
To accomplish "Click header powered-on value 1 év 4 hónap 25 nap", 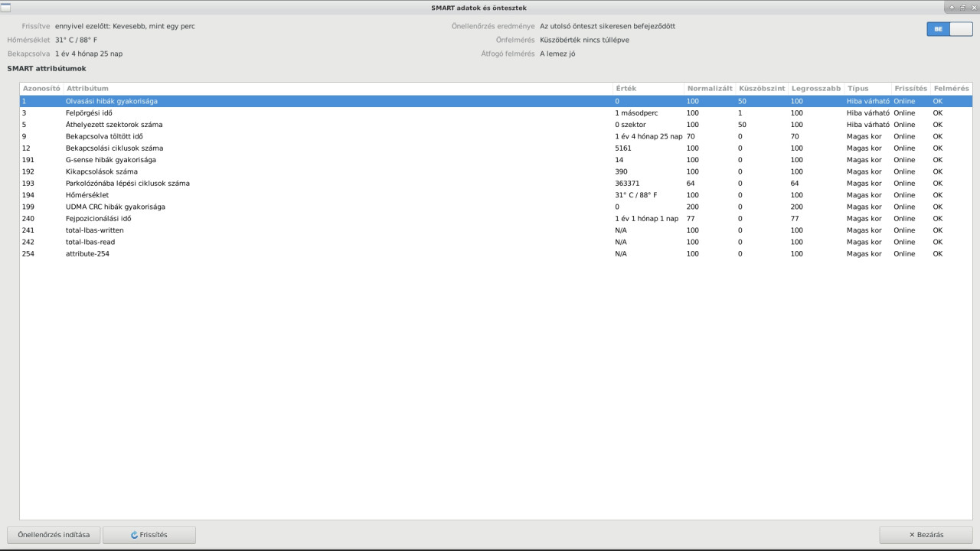I will click(x=89, y=54).
